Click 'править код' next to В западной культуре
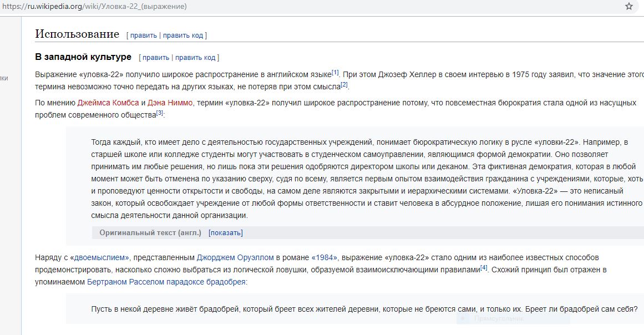Image resolution: width=644 pixels, height=335 pixels. pyautogui.click(x=195, y=58)
